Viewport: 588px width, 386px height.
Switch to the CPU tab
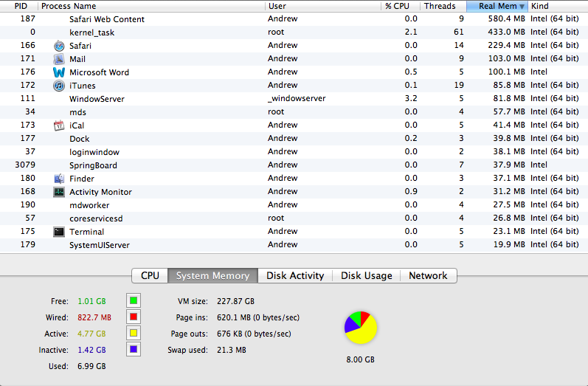pyautogui.click(x=150, y=276)
